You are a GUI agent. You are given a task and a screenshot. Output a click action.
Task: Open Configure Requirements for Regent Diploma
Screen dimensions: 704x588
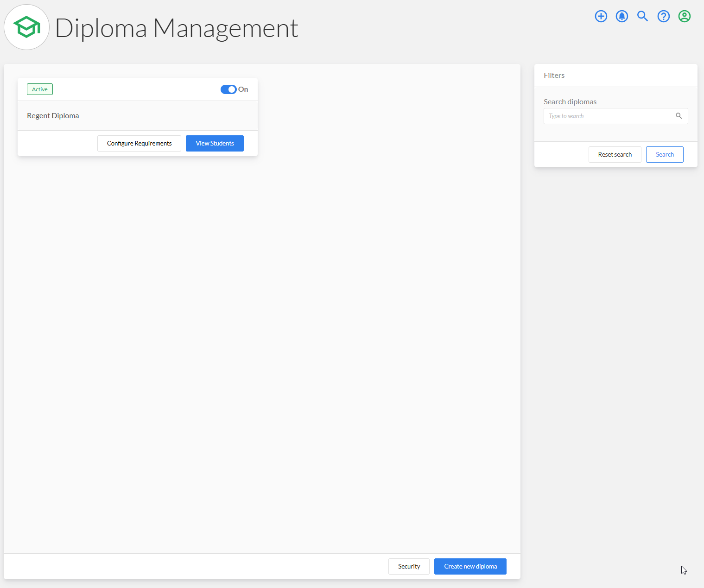point(139,143)
